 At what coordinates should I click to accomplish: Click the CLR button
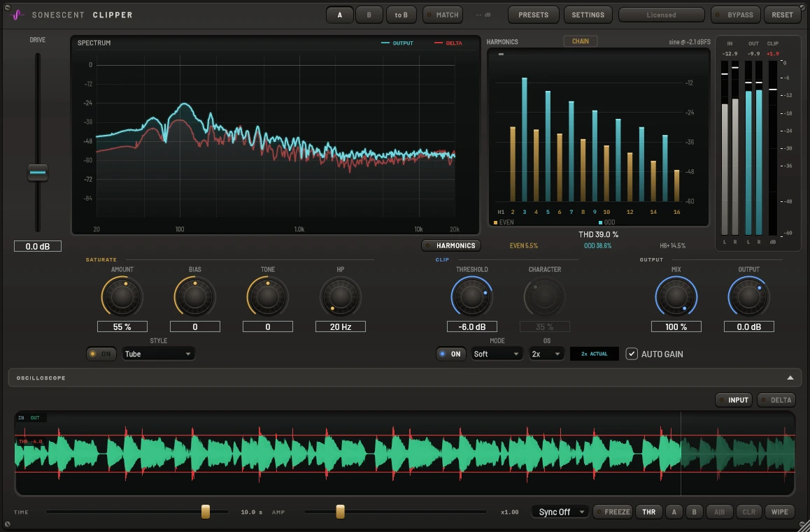(x=748, y=512)
